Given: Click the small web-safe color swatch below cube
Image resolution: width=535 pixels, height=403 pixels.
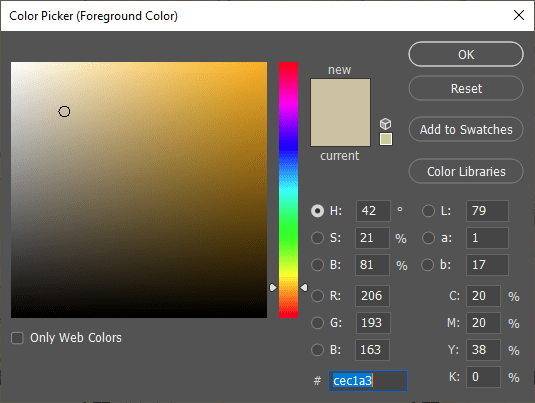Looking at the screenshot, I should point(386,139).
